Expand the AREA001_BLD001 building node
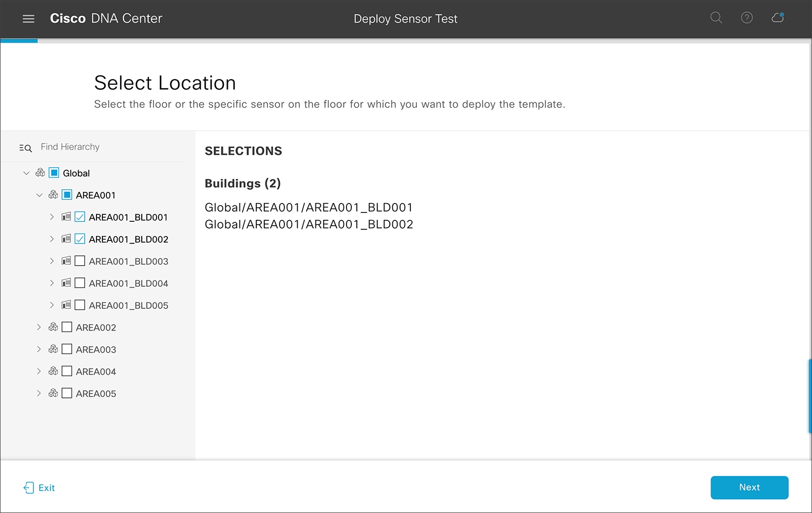Image resolution: width=812 pixels, height=513 pixels. pyautogui.click(x=52, y=217)
